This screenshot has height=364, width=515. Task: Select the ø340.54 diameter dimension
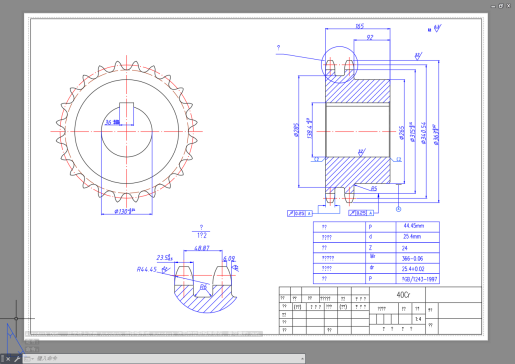pos(424,133)
